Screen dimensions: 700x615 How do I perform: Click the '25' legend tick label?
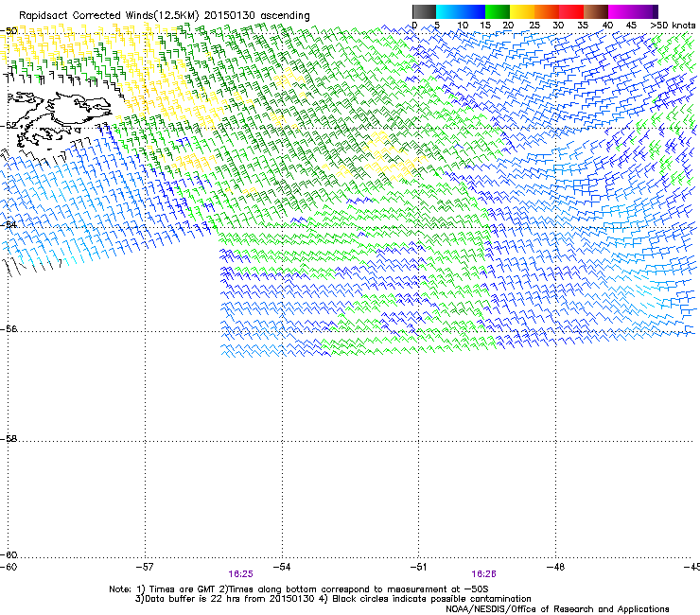(534, 26)
